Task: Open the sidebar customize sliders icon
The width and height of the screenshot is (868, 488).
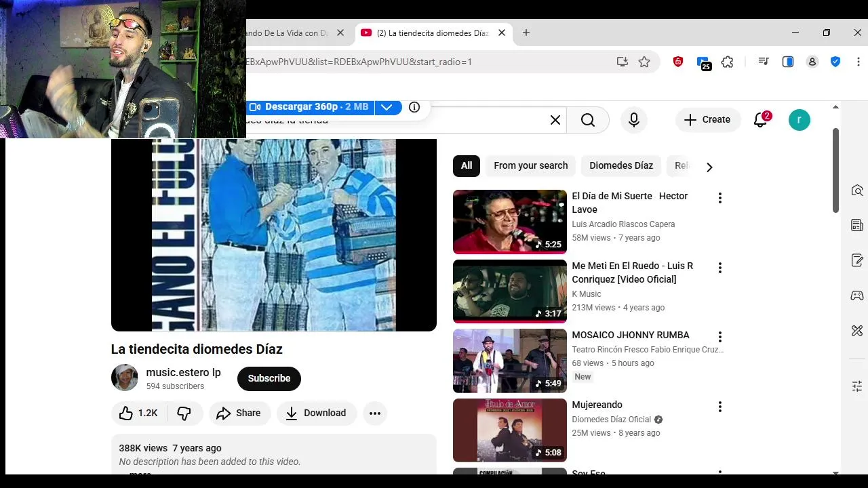Action: tap(857, 386)
